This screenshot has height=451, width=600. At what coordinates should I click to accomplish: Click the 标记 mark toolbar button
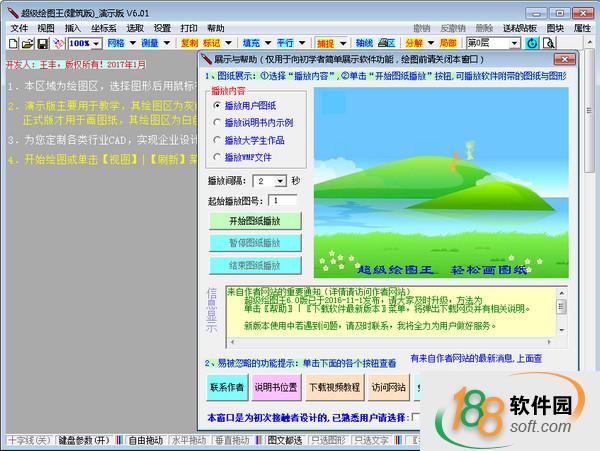point(212,43)
